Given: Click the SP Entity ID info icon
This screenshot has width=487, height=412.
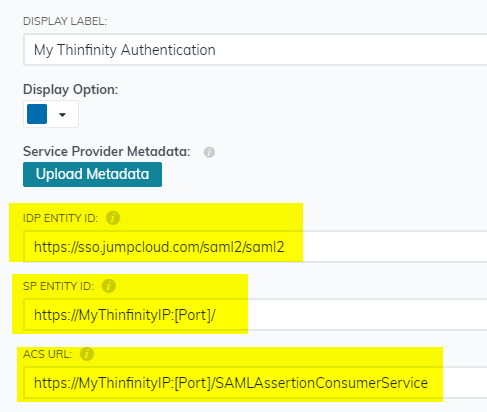Looking at the screenshot, I should click(x=109, y=286).
